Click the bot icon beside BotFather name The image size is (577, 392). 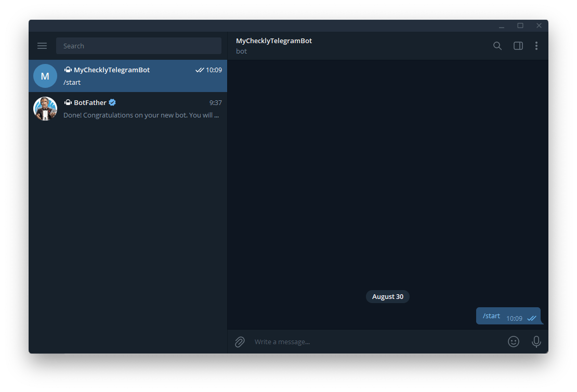(68, 102)
